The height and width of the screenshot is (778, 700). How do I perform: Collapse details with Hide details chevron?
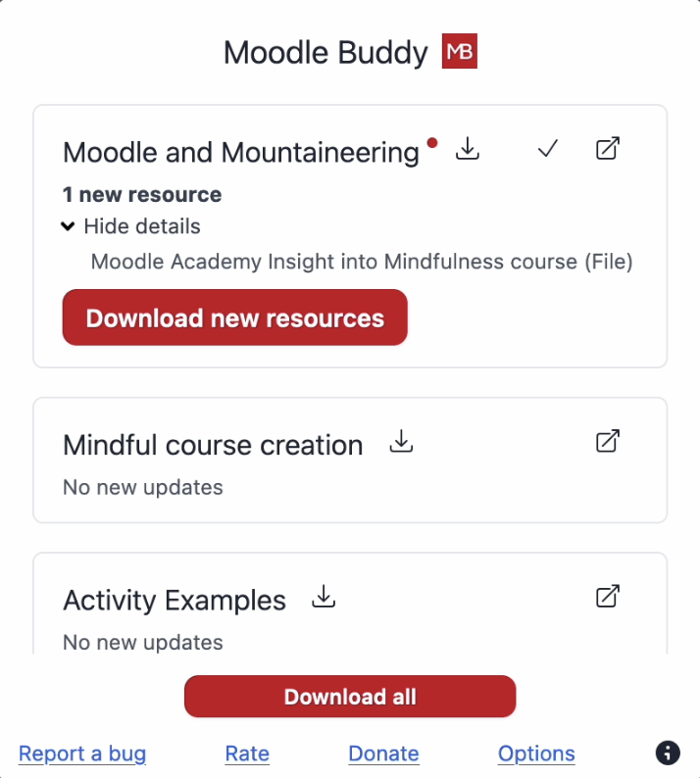tap(68, 226)
